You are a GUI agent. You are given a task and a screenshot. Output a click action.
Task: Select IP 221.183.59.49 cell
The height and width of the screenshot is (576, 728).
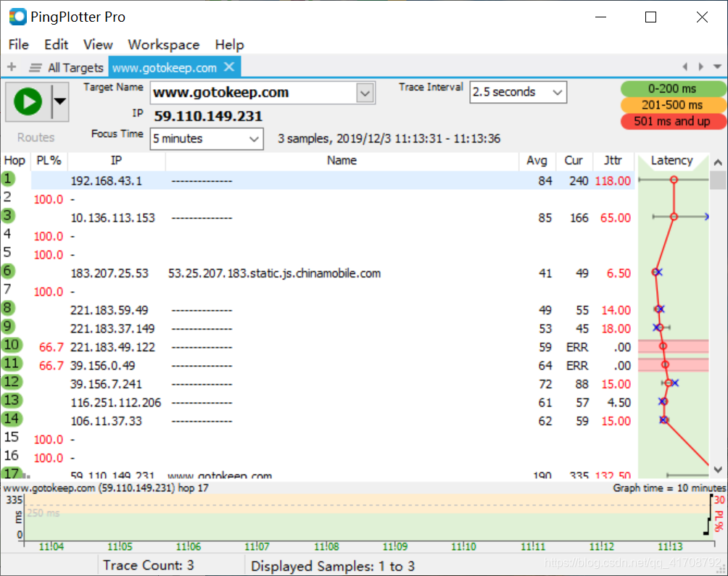109,310
